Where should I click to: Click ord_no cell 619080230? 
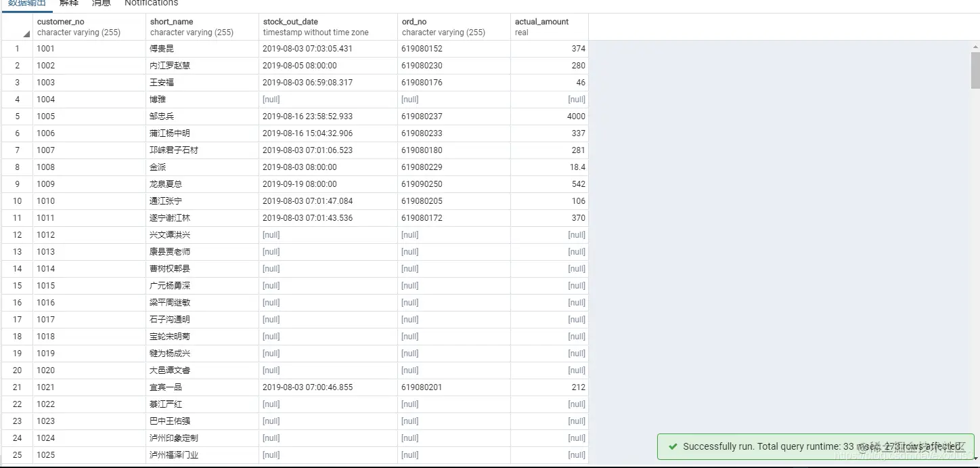coord(454,66)
